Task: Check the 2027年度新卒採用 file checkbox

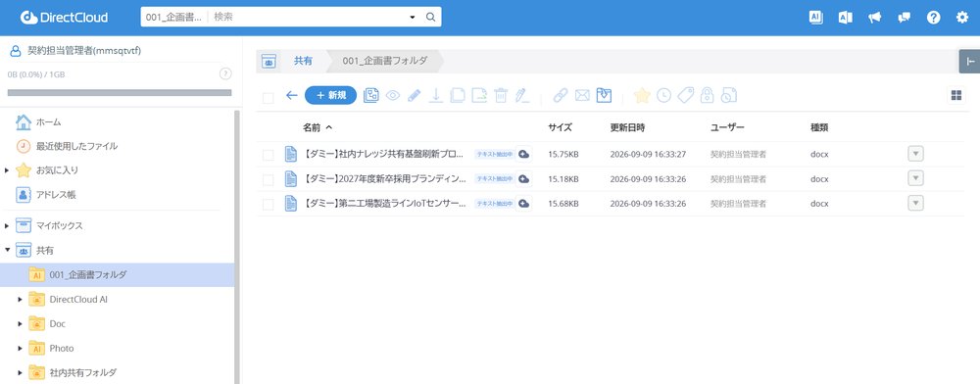Action: [269, 180]
